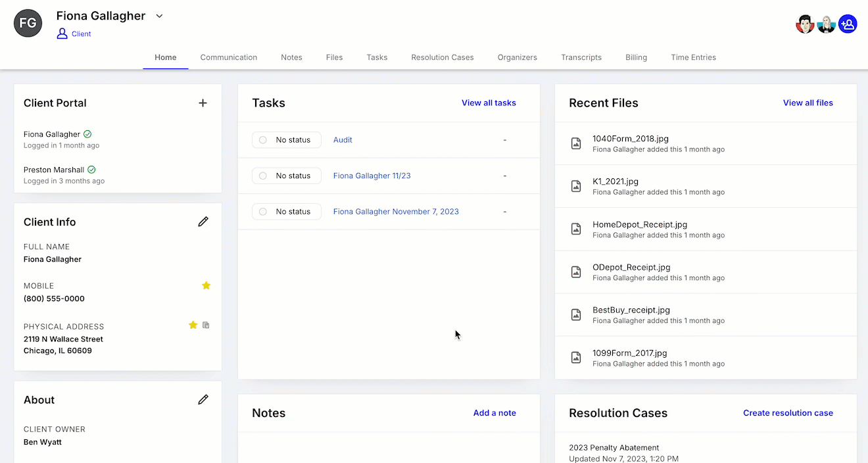Open status dropdown for November 7, 2023 task
The height and width of the screenshot is (463, 868).
point(287,211)
